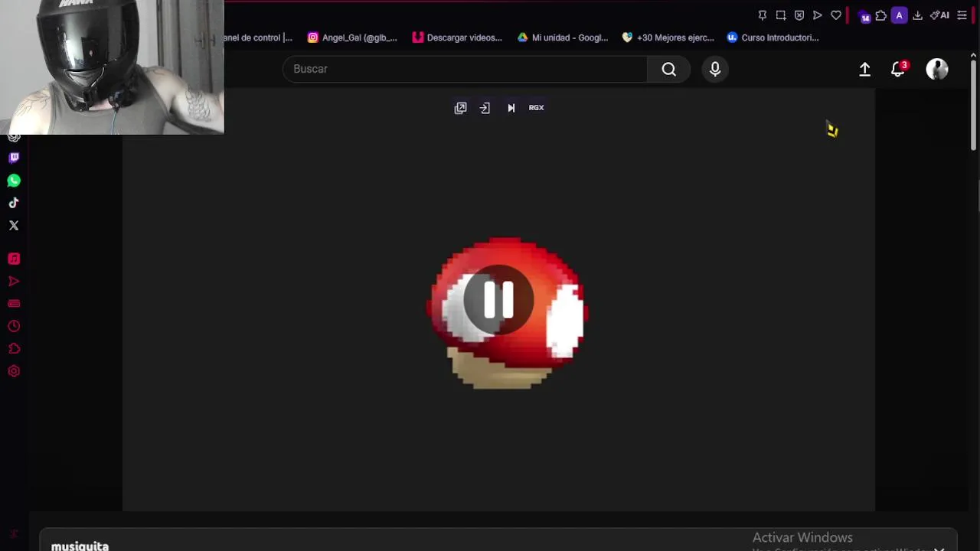Open the Angel_Gal Instagram bookmark
The width and height of the screenshot is (980, 551).
pos(352,37)
